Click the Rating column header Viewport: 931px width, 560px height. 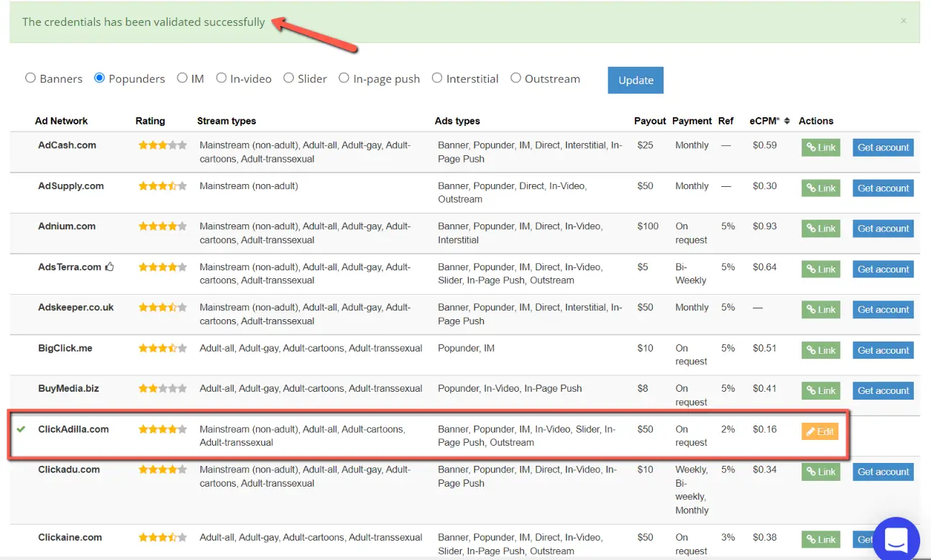click(x=150, y=121)
